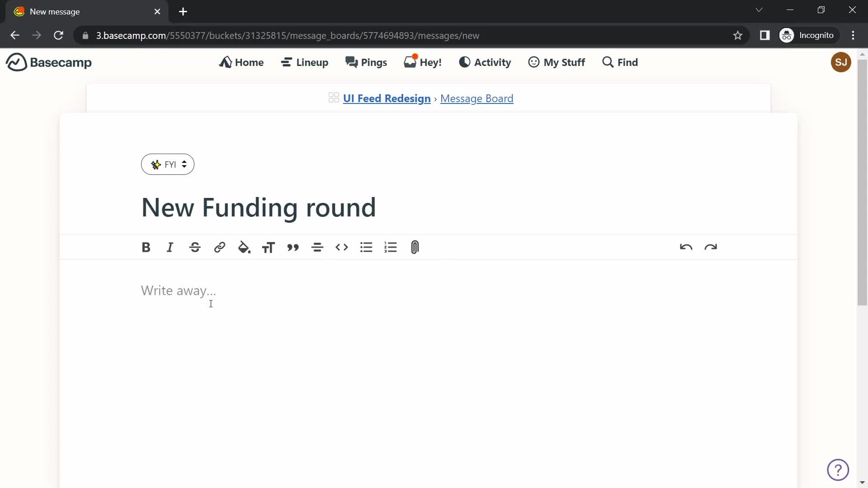Click the bulleted list icon
Image resolution: width=868 pixels, height=488 pixels.
(366, 247)
